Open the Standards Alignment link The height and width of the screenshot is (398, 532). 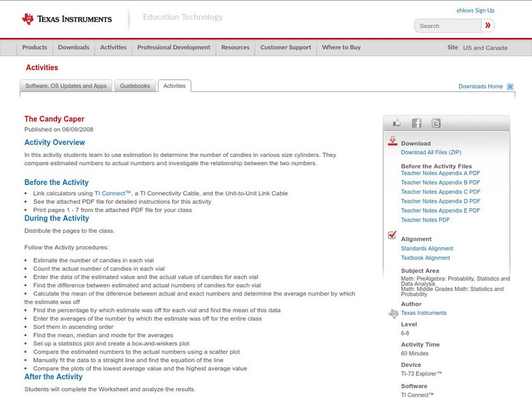427,248
